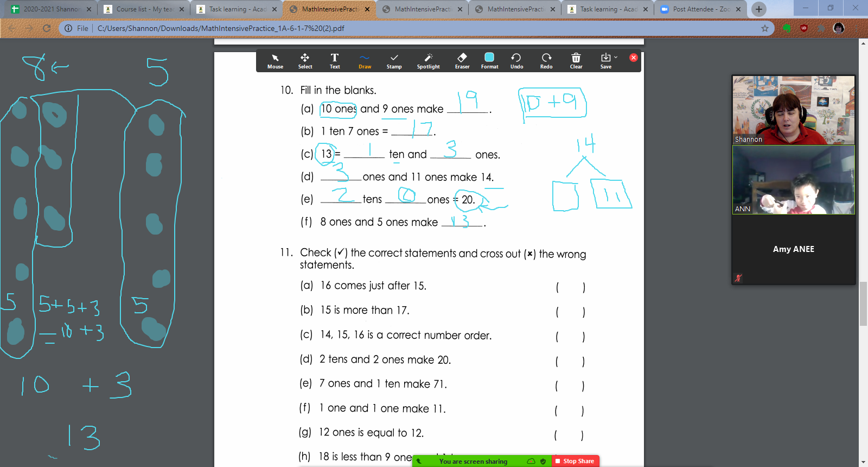Click the shield security icon in sharing bar

(x=543, y=462)
